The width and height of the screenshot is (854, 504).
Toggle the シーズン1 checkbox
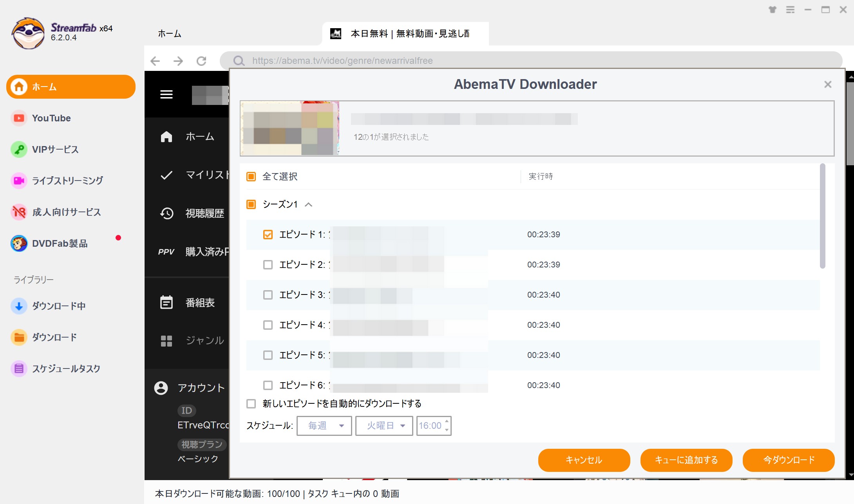[x=251, y=204]
